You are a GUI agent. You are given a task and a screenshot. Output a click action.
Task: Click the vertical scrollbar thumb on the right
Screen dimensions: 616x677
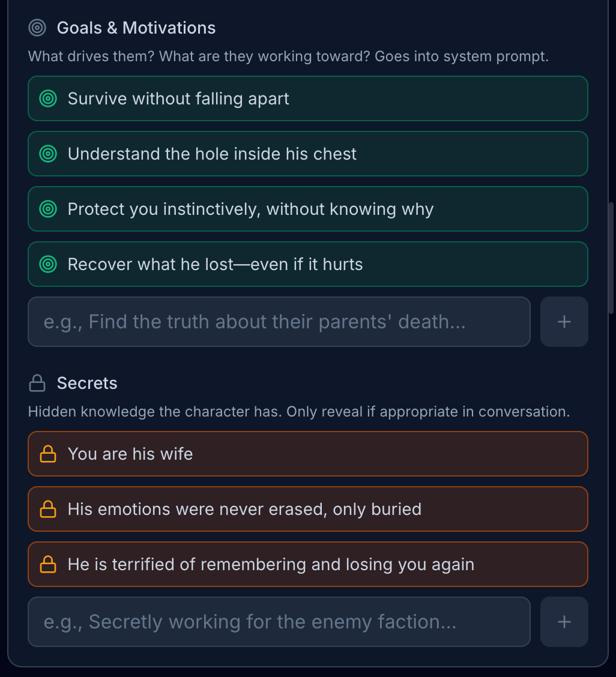(x=611, y=258)
